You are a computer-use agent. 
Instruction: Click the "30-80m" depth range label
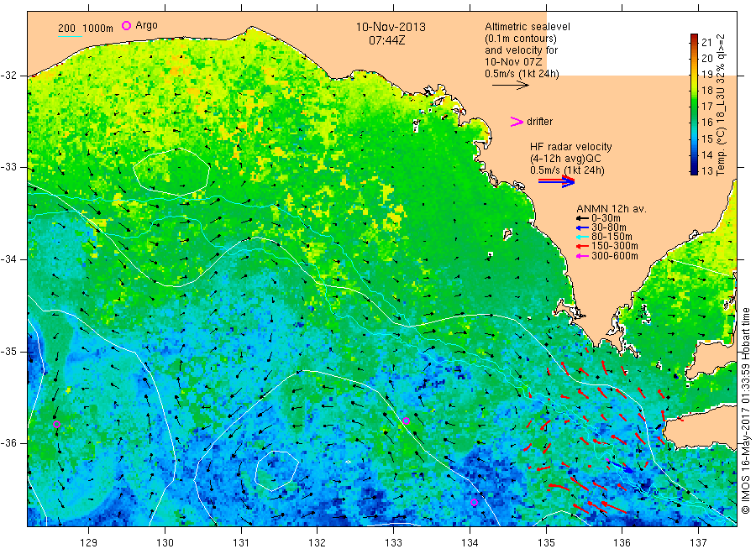click(609, 227)
